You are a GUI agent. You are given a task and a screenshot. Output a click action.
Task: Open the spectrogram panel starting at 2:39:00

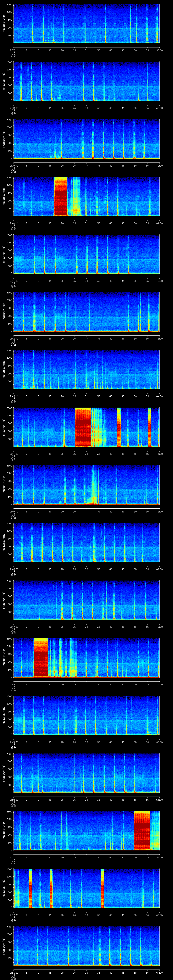coord(87,139)
